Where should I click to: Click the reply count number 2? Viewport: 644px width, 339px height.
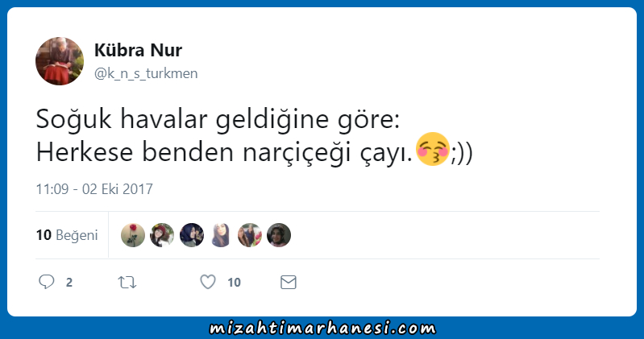click(x=69, y=283)
